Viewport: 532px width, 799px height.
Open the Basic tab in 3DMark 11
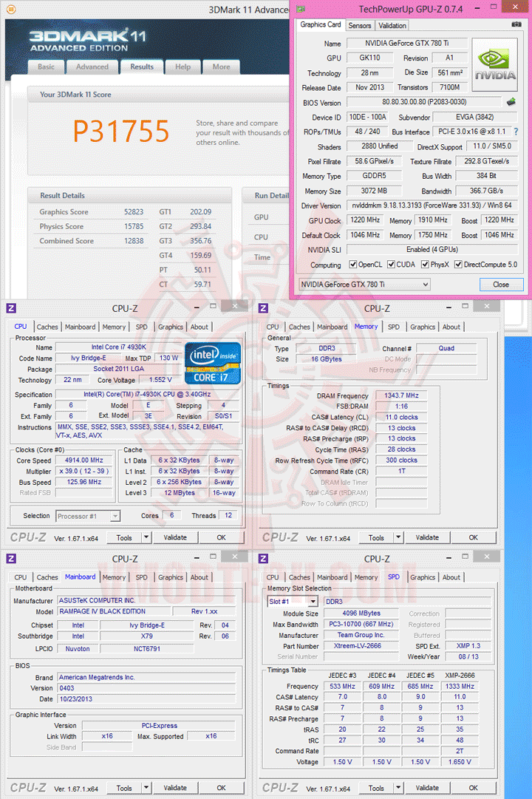tap(46, 67)
